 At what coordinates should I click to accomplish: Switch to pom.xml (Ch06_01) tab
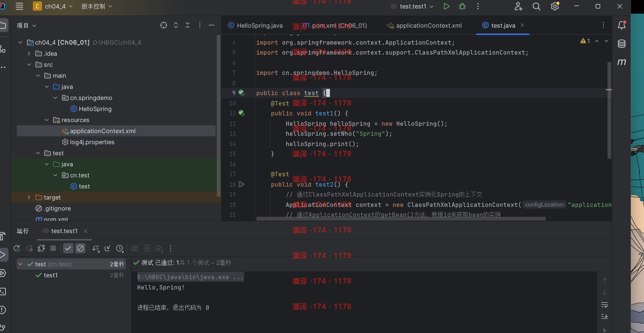(335, 25)
